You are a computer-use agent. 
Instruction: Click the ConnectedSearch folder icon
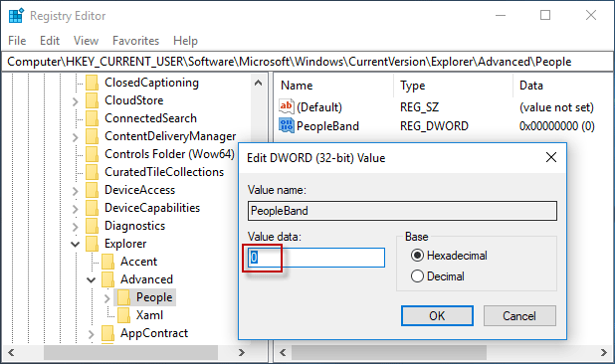tap(93, 118)
